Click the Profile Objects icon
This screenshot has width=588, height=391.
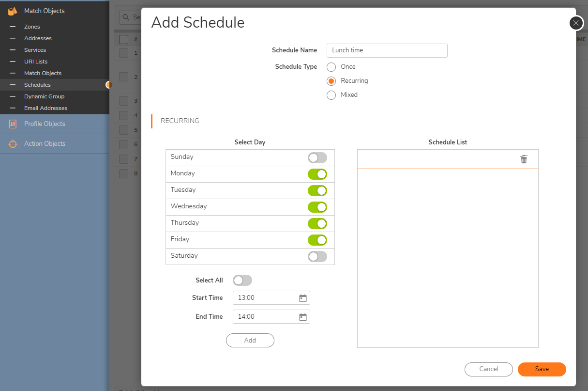click(13, 124)
